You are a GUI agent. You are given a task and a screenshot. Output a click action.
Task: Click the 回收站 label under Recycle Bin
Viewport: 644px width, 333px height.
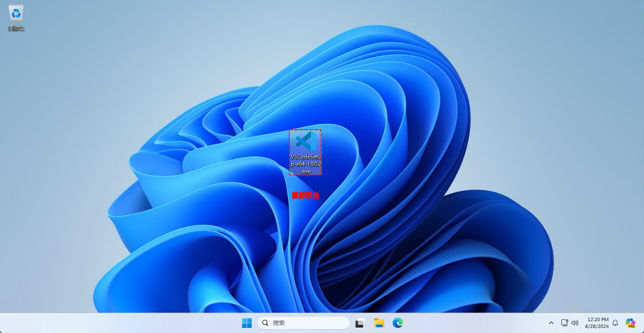[16, 28]
